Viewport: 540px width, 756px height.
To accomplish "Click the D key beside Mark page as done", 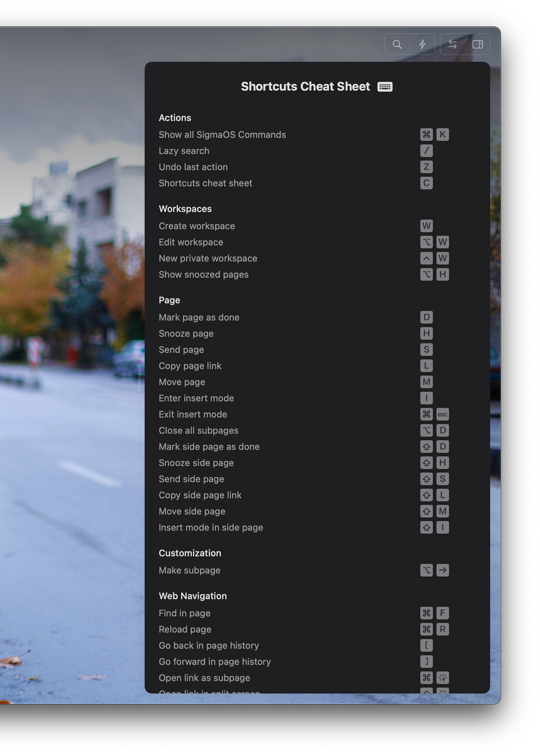I will coord(427,317).
